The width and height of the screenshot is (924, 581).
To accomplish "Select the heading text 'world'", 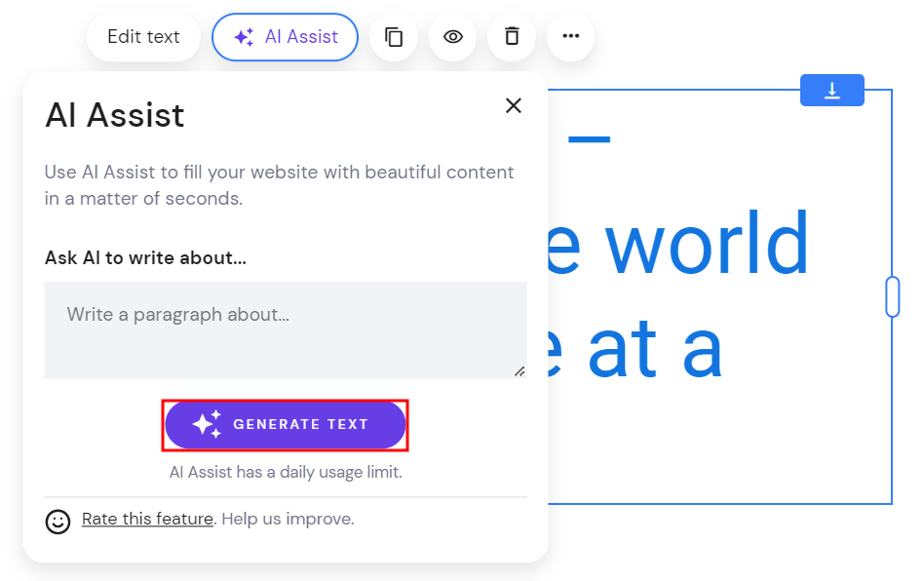I will coord(708,243).
